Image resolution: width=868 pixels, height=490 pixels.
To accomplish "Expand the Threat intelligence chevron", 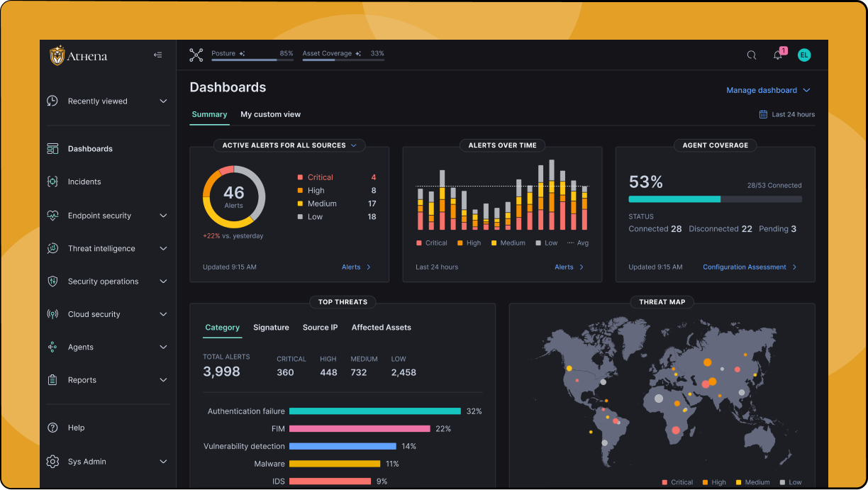I will click(163, 249).
